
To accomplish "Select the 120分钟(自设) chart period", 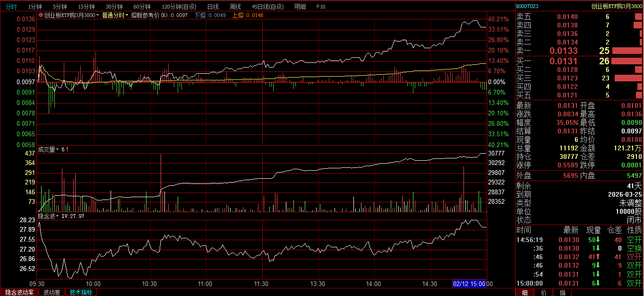I will [179, 7].
